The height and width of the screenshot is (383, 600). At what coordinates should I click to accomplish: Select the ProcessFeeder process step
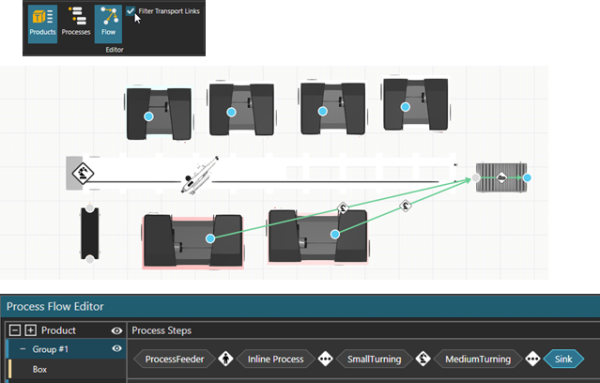174,359
